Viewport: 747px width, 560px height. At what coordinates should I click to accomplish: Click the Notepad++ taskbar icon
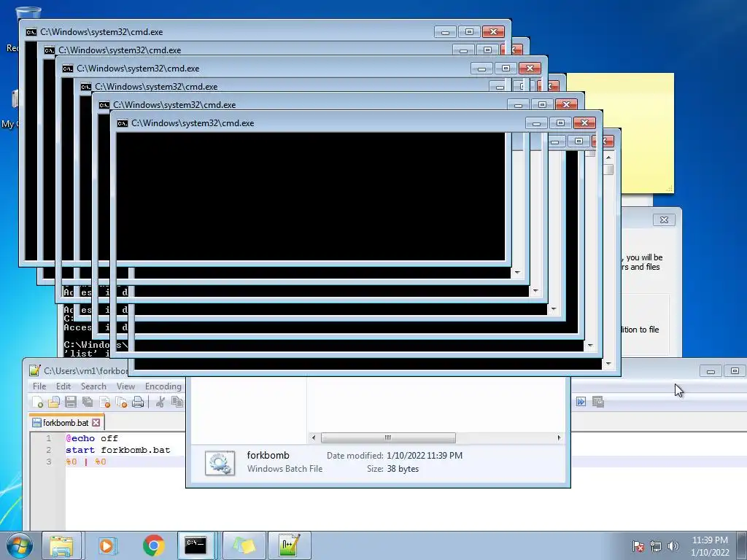tap(290, 545)
